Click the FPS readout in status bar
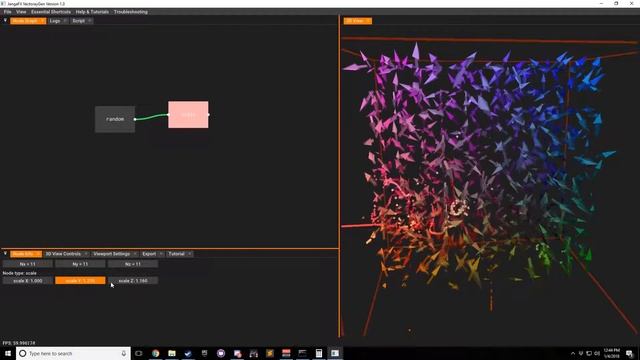Image resolution: width=640 pixels, height=360 pixels. pos(19,343)
